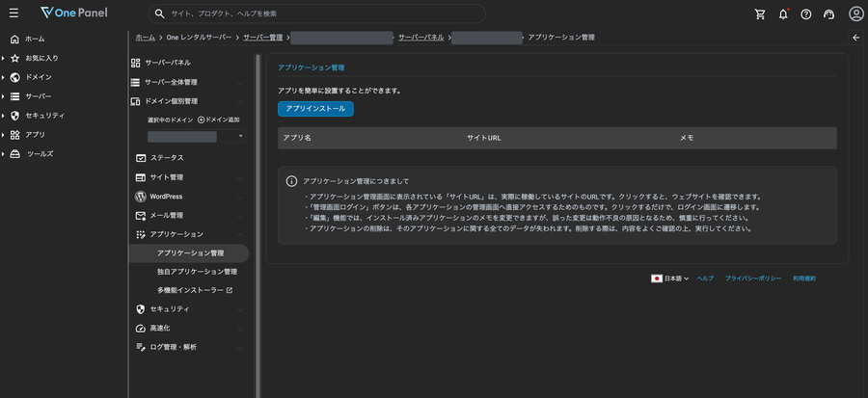Click the search magnifier icon
Viewport: 868px width, 398px height.
160,13
